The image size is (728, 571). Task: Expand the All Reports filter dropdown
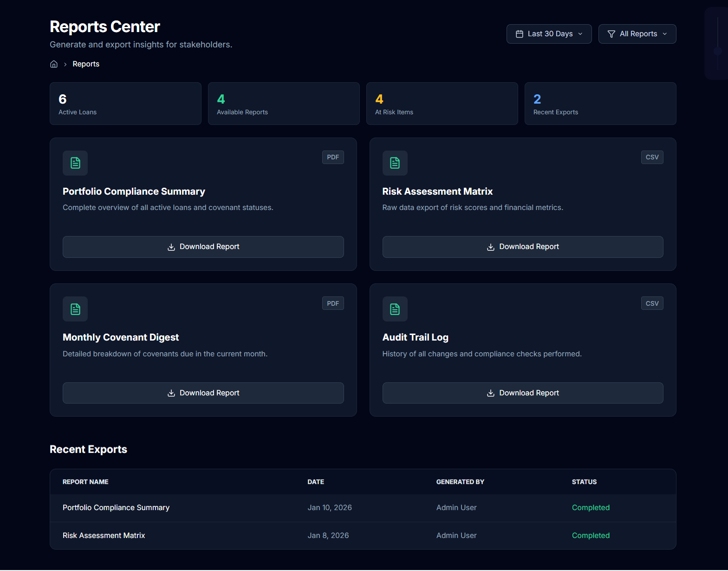pos(637,34)
